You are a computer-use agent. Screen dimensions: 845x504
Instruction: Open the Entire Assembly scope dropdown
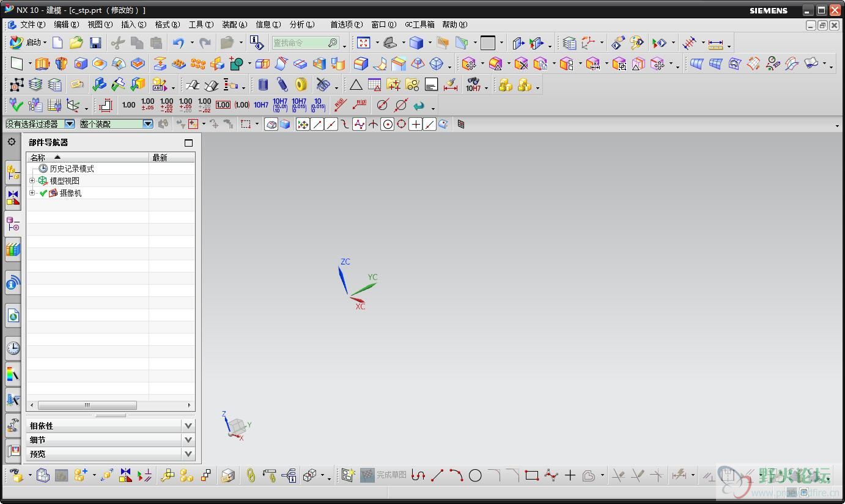[x=148, y=124]
